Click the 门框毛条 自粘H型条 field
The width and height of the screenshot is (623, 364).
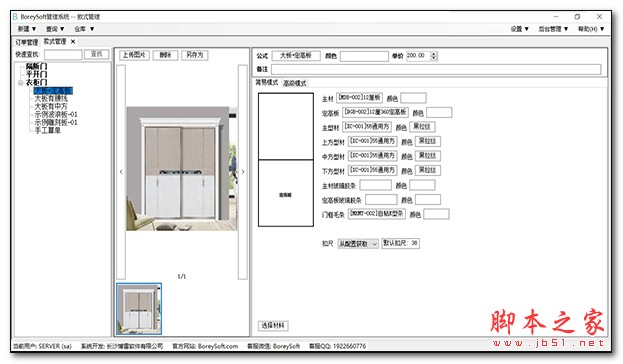coord(377,214)
